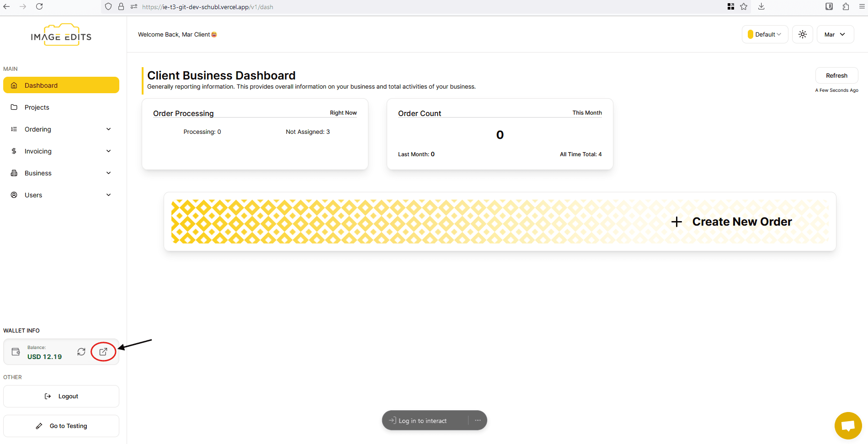Click the Refresh button
The width and height of the screenshot is (868, 444).
[836, 76]
